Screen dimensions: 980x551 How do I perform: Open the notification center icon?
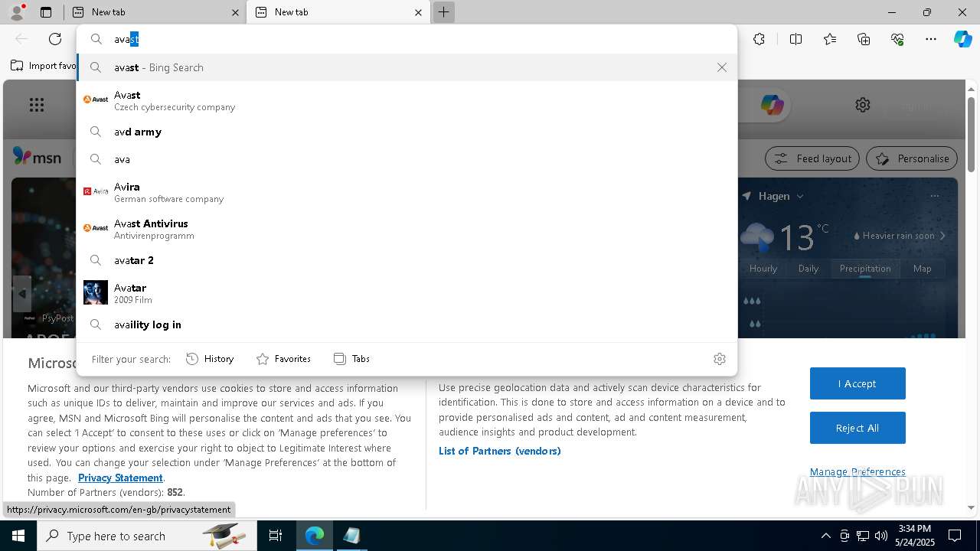click(x=955, y=536)
